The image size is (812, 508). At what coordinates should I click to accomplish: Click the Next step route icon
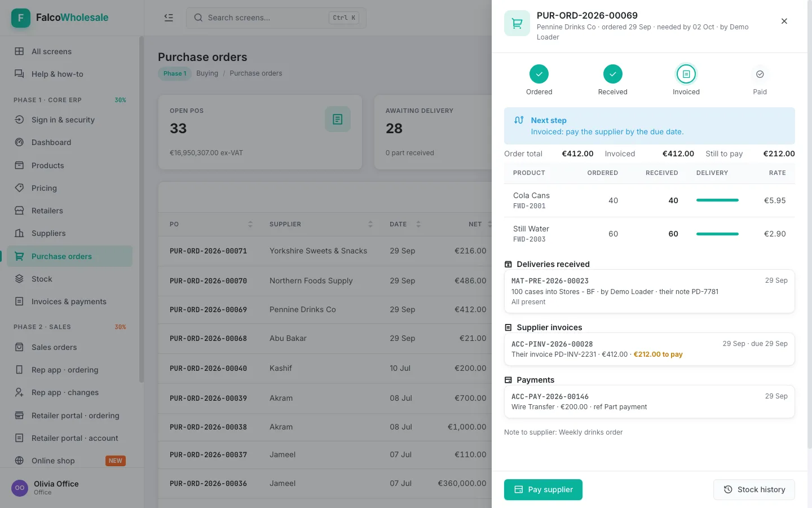pyautogui.click(x=519, y=120)
